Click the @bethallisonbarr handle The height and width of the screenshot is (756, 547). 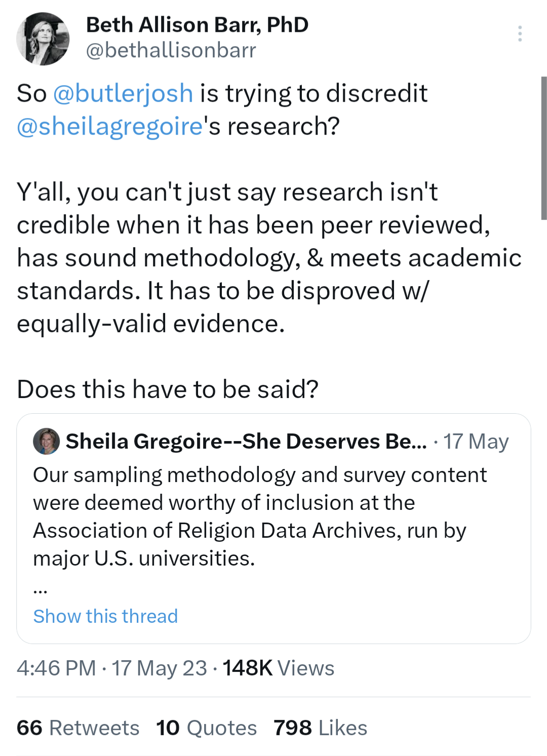(171, 50)
